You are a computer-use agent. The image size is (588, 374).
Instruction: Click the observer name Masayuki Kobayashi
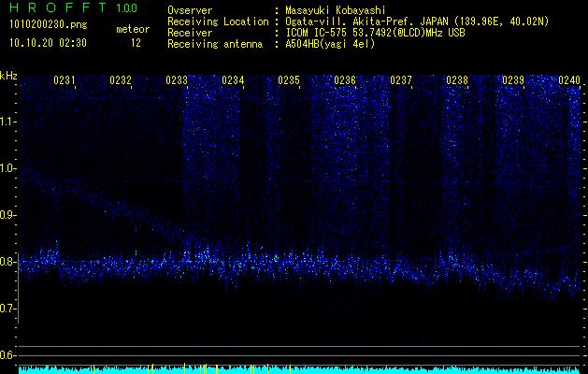point(336,10)
